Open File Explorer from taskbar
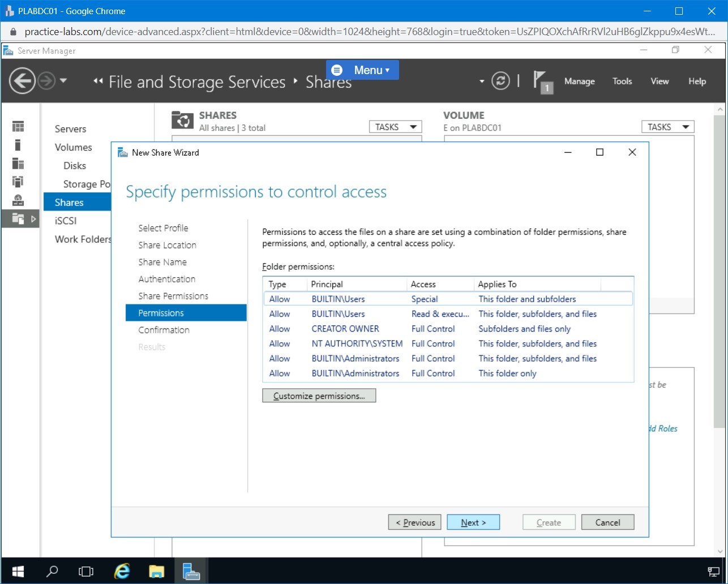The width and height of the screenshot is (728, 584). (156, 571)
